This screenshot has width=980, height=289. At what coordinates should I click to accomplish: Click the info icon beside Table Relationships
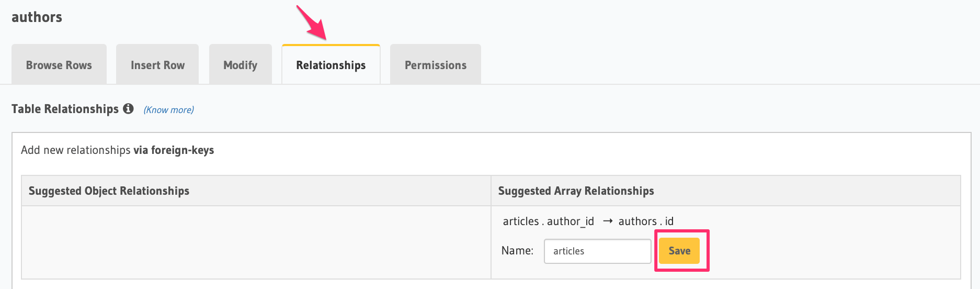click(x=128, y=108)
